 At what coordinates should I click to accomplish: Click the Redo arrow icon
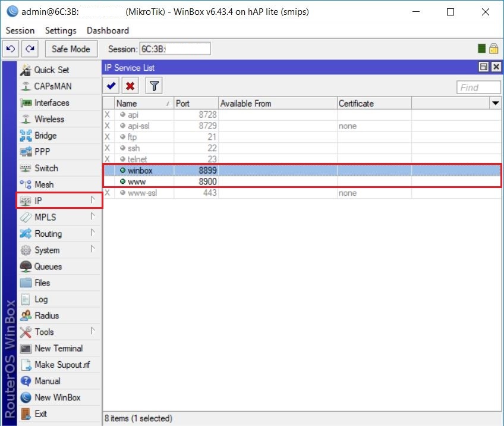pyautogui.click(x=30, y=49)
